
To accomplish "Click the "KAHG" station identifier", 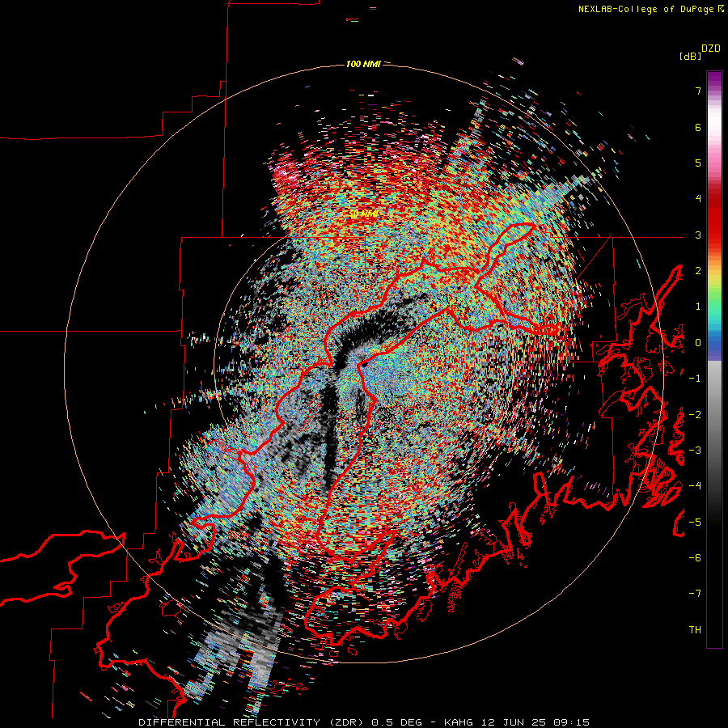I will [x=459, y=722].
